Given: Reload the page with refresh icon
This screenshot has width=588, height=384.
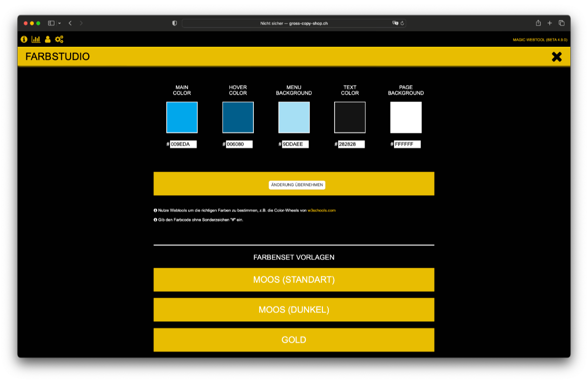Looking at the screenshot, I should (402, 23).
